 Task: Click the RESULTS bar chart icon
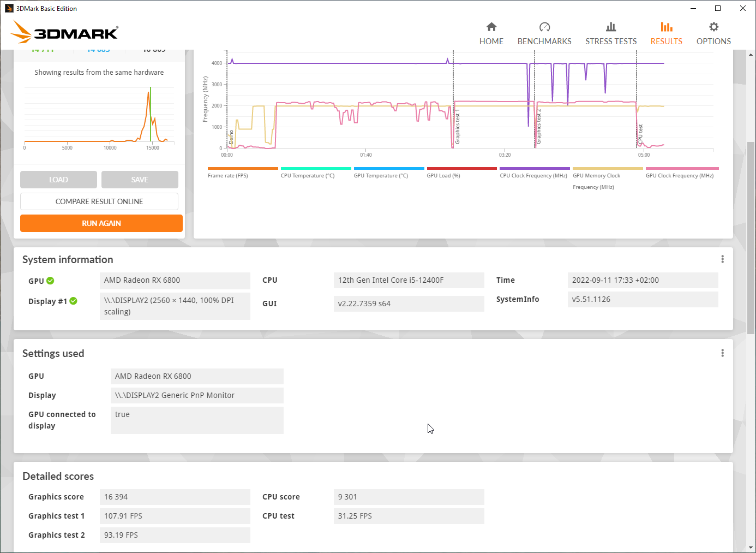pos(666,27)
